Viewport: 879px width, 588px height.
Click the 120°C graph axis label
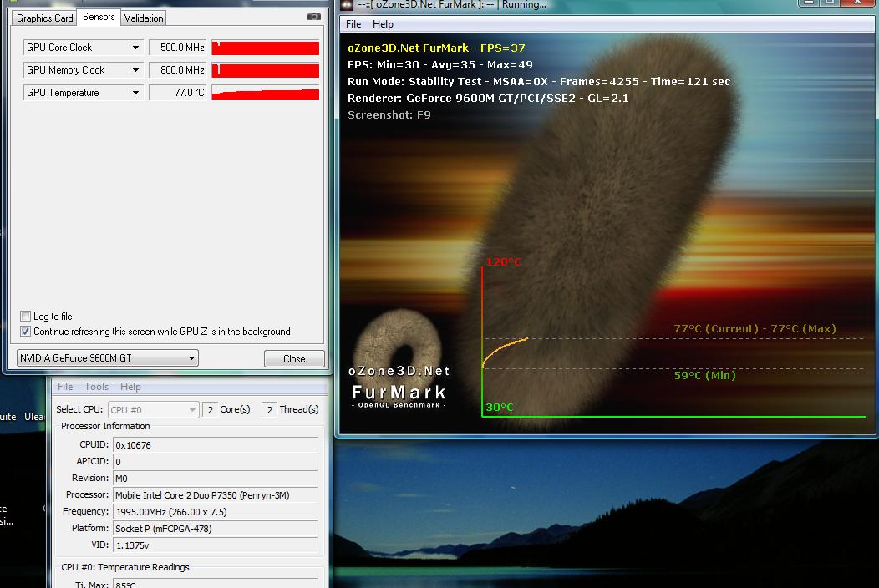coord(503,261)
